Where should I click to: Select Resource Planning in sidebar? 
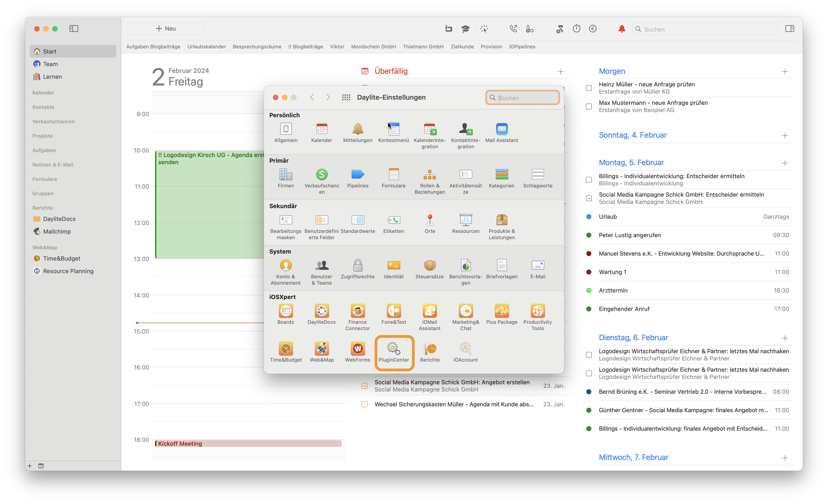pos(73,271)
